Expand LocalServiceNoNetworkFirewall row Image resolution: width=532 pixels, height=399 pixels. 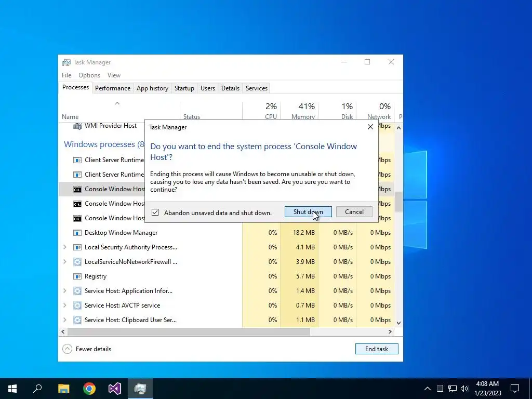(65, 262)
